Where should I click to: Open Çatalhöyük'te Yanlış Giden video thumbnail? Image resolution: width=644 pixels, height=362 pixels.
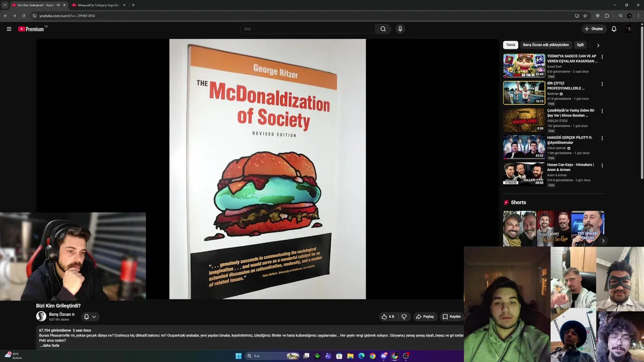coord(524,120)
